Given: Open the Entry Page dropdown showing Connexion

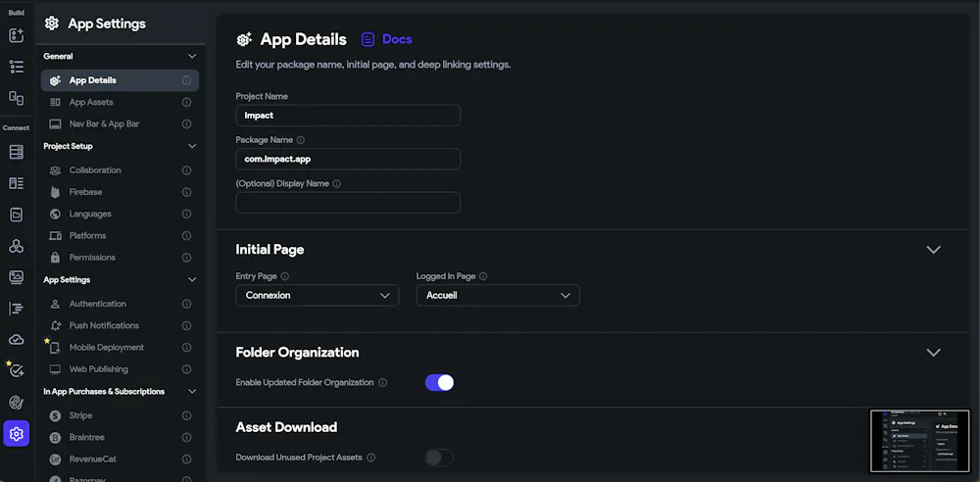Looking at the screenshot, I should coord(318,295).
